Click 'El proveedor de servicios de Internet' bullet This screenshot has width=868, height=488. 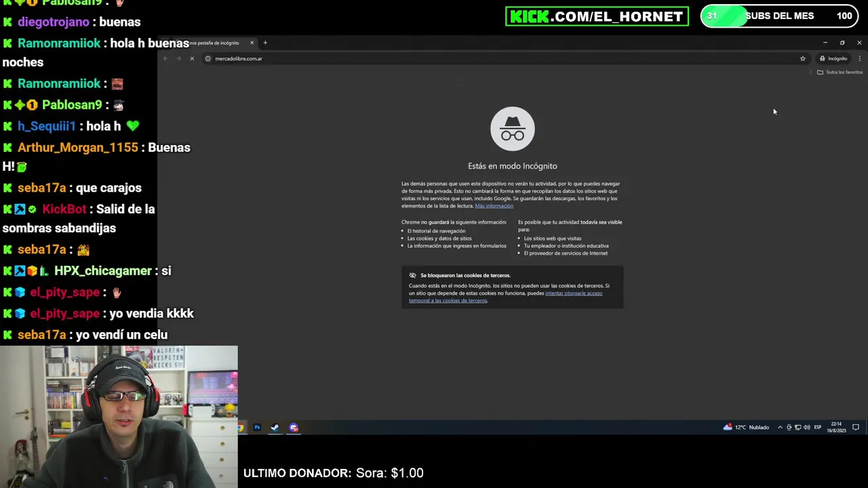point(566,253)
